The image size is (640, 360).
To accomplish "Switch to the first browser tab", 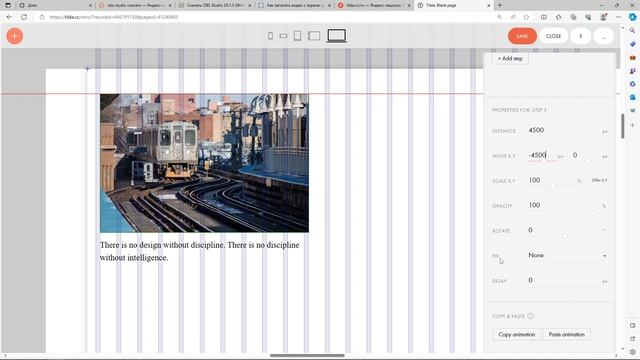I will pyautogui.click(x=56, y=5).
